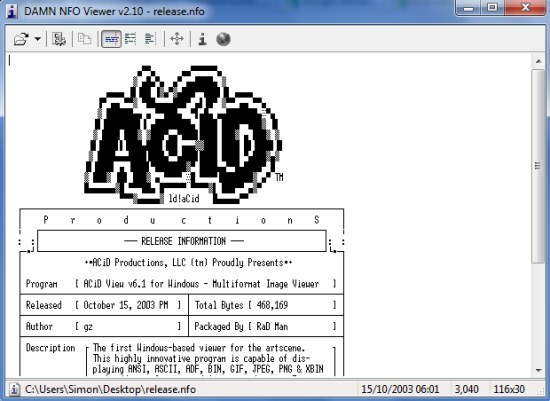This screenshot has height=401, width=550.
Task: Maximize the NFO Viewer window
Action: coord(493,7)
